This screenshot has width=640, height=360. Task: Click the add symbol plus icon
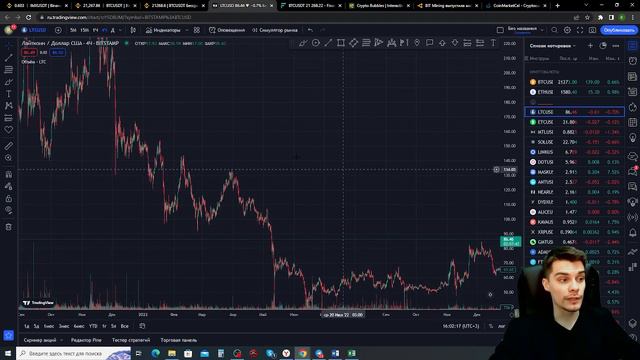[58, 30]
